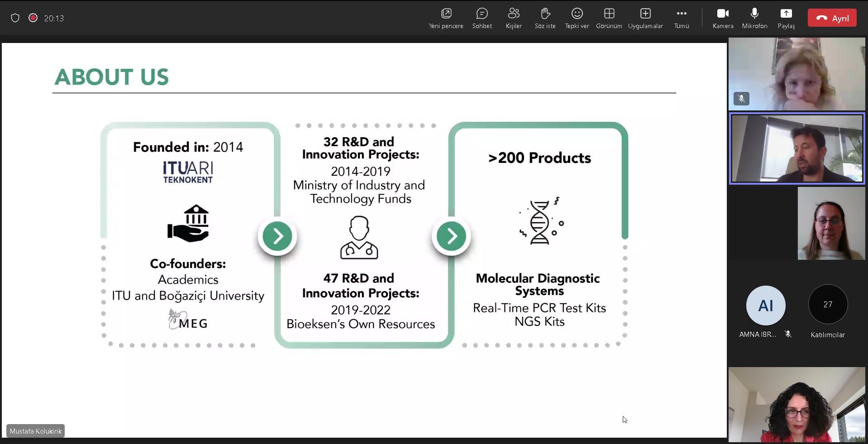The width and height of the screenshot is (868, 444).
Task: Click the ITU ARI Teknokent logo
Action: click(x=188, y=172)
